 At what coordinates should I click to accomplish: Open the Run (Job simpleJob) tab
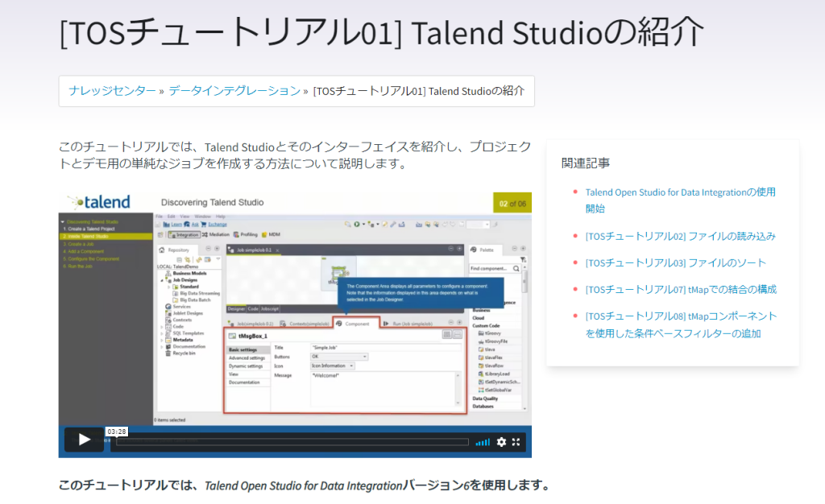click(x=408, y=324)
